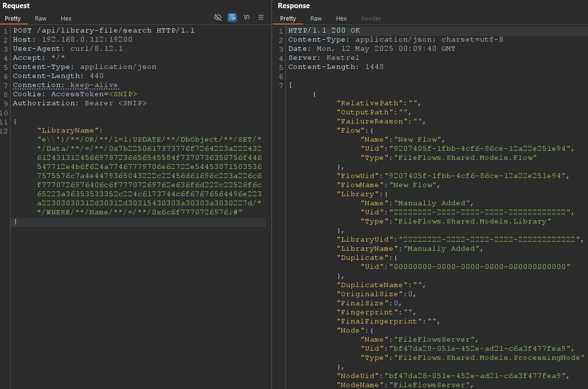Click the "OutputPath" JSON line

coord(374,112)
